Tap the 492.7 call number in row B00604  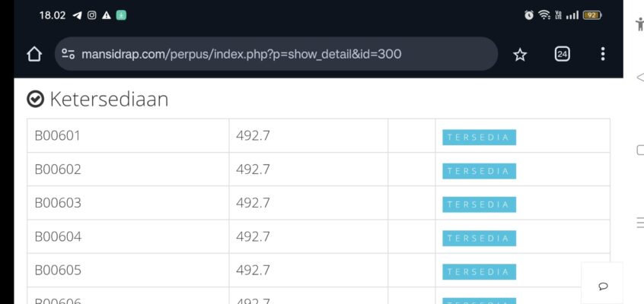[253, 237]
